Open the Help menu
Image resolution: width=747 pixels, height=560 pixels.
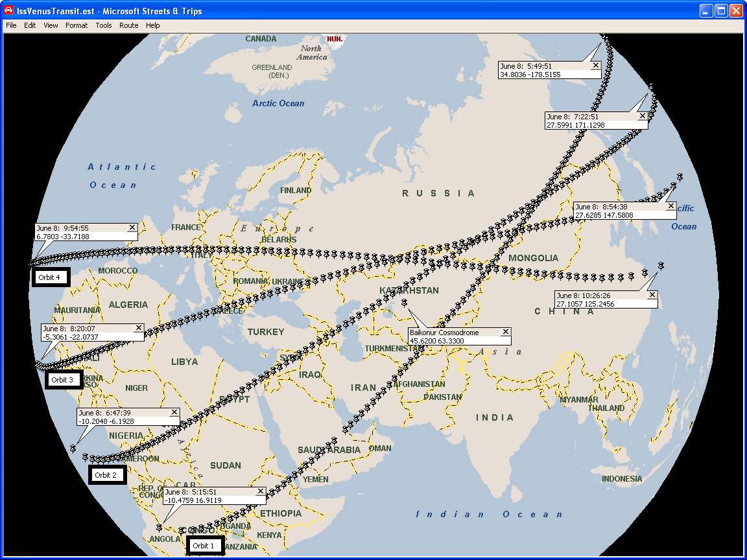(152, 25)
